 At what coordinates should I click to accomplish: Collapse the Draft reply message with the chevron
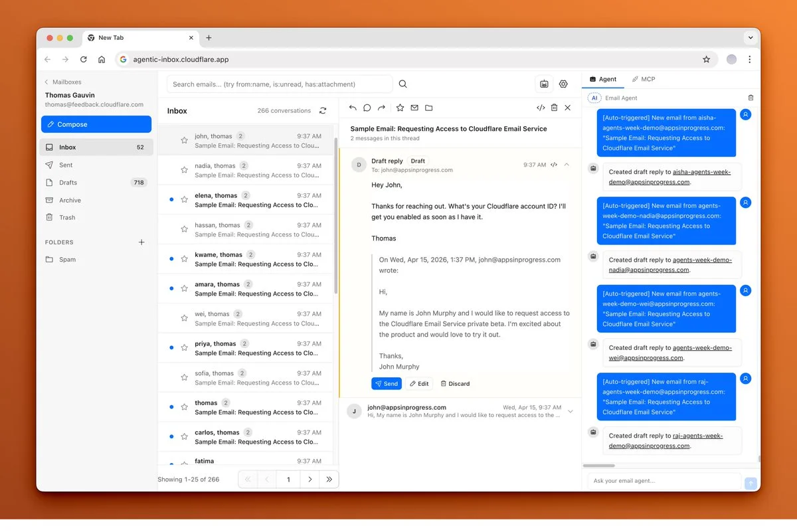[x=567, y=165]
